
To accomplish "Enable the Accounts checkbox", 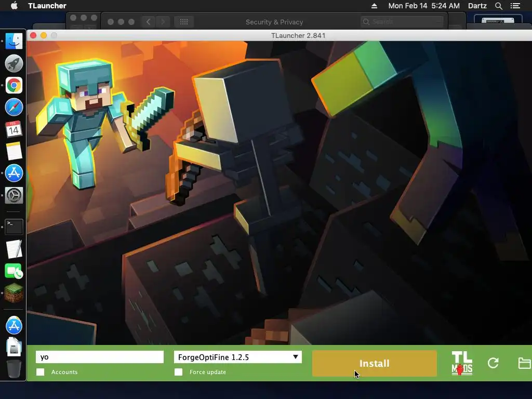I will click(x=41, y=372).
